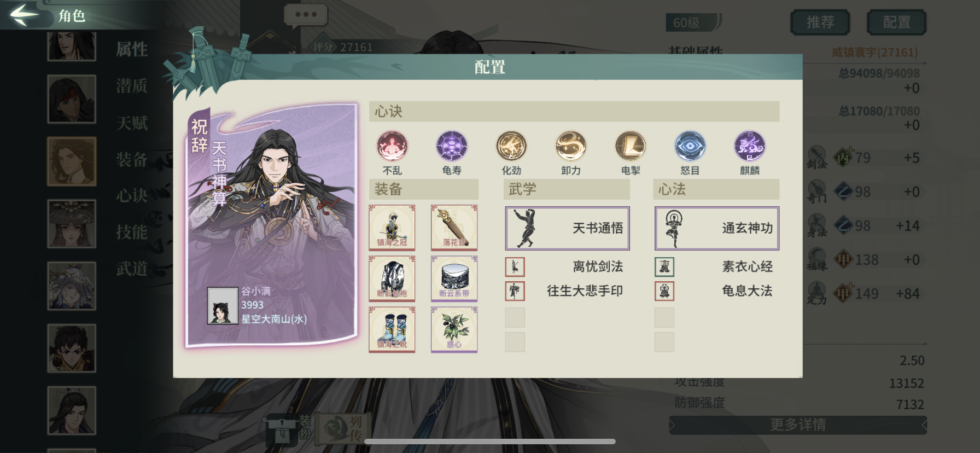Click the 谷小满 player avatar thumbnail
This screenshot has height=453, width=980.
(223, 305)
